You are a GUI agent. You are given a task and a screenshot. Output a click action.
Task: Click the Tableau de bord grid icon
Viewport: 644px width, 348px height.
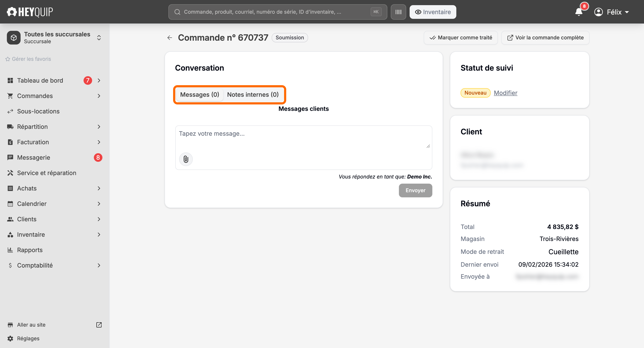point(10,80)
